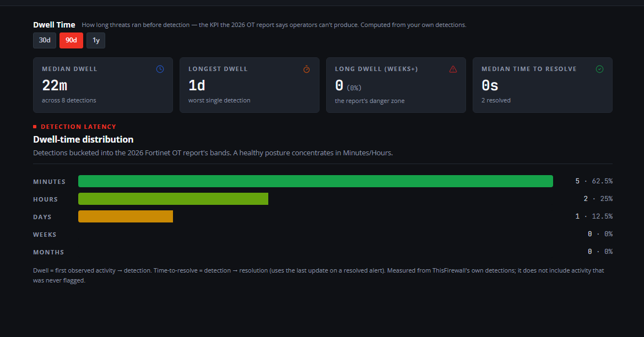This screenshot has width=644, height=337.
Task: Click the '1 · 12.5%' days count
Action: click(594, 216)
